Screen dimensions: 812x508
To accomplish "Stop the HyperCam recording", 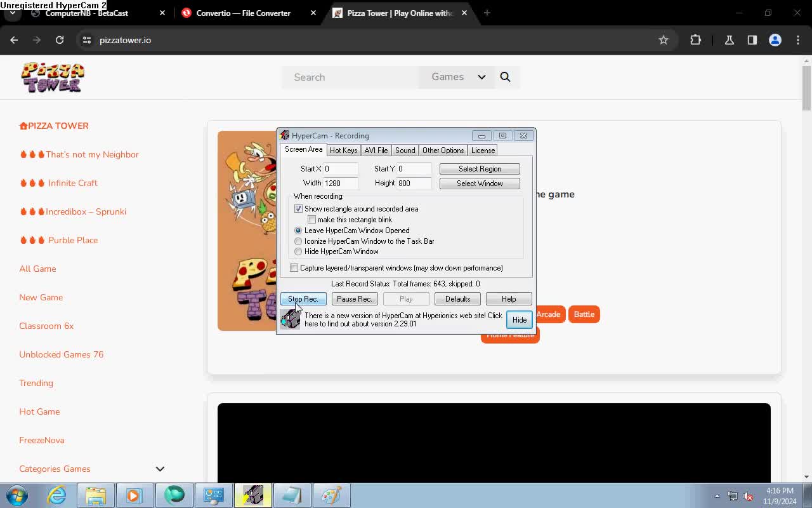I will (x=303, y=299).
